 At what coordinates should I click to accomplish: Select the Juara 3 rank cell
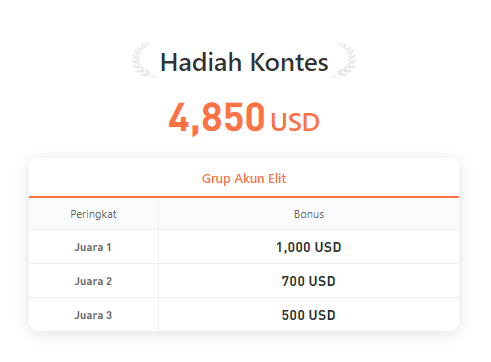93,315
